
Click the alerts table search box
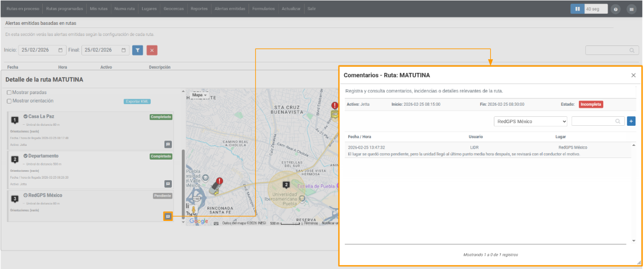(x=611, y=50)
